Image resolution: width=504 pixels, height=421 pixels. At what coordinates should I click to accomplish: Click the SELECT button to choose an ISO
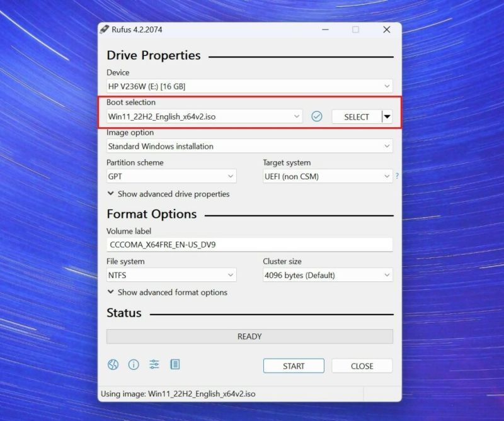coord(356,116)
